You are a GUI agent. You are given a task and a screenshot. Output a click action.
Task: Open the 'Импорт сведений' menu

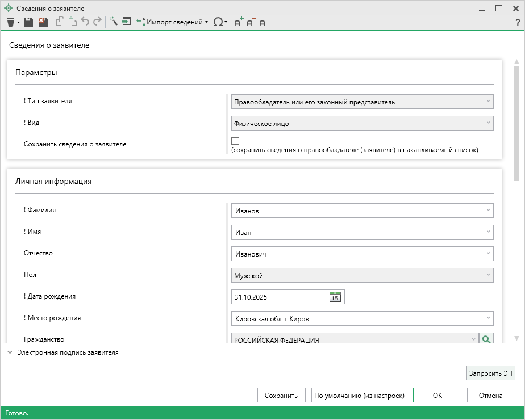point(174,22)
